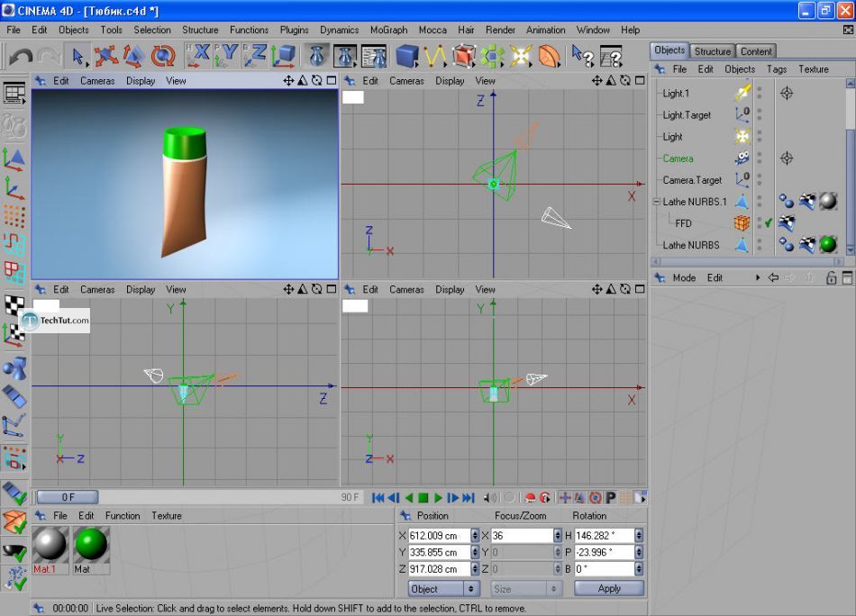Click the X position field 612.009 cm
Viewport: 856px width, 616px height.
(439, 535)
